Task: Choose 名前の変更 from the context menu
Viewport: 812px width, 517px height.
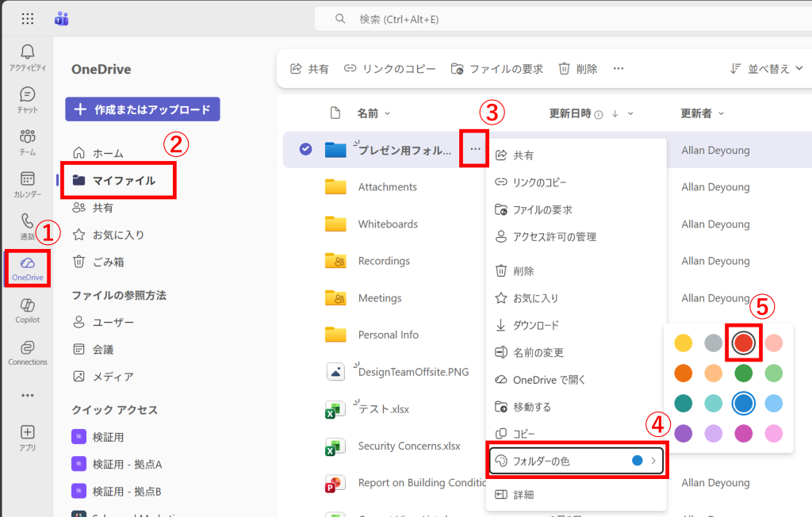Action: click(x=538, y=352)
